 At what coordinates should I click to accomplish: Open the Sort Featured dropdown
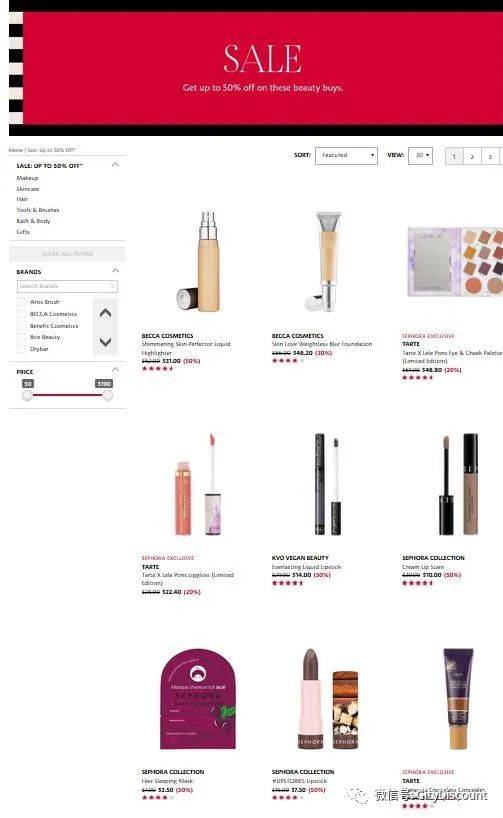point(346,155)
